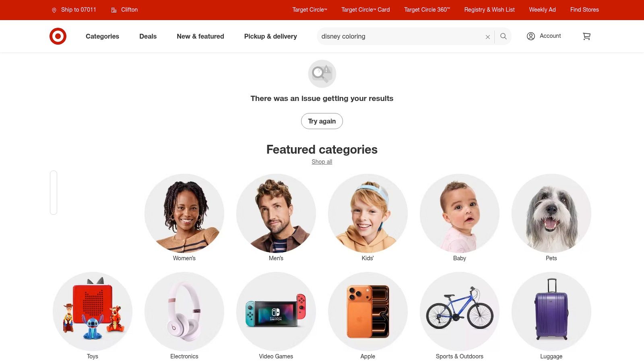Expand the Deals menu
Image resolution: width=644 pixels, height=362 pixels.
click(148, 36)
